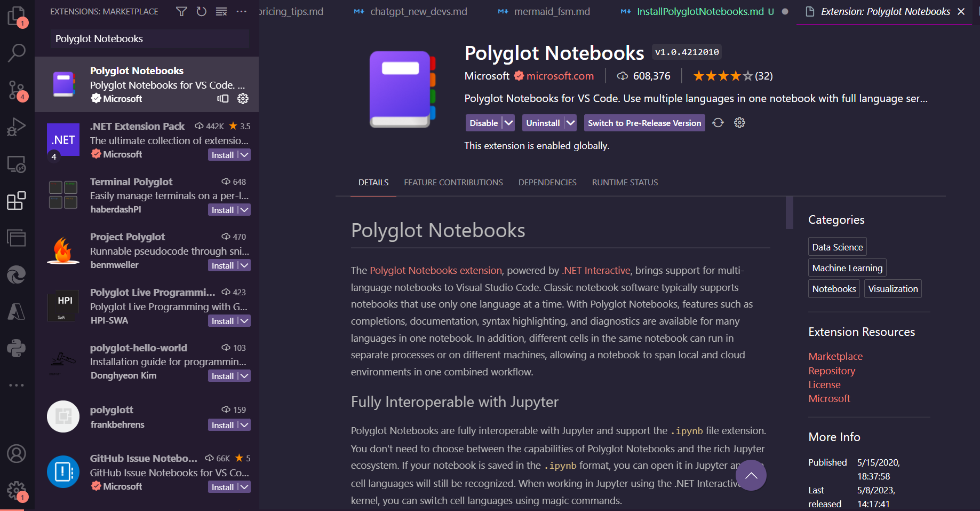The image size is (980, 511).
Task: Open the Accounts menu icon
Action: [x=17, y=454]
